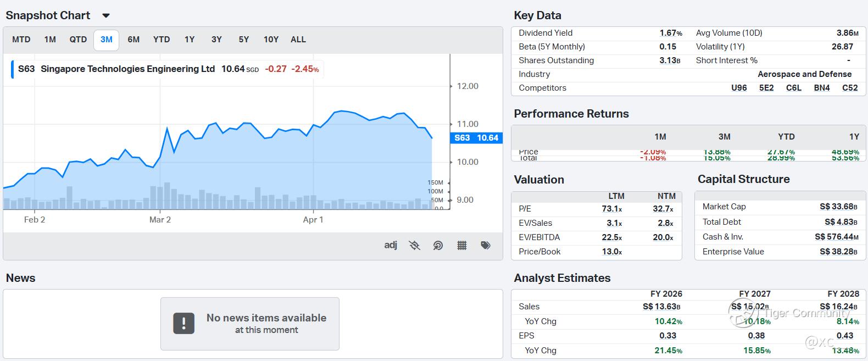
Task: Click the target crosshair icon
Action: pyautogui.click(x=438, y=246)
